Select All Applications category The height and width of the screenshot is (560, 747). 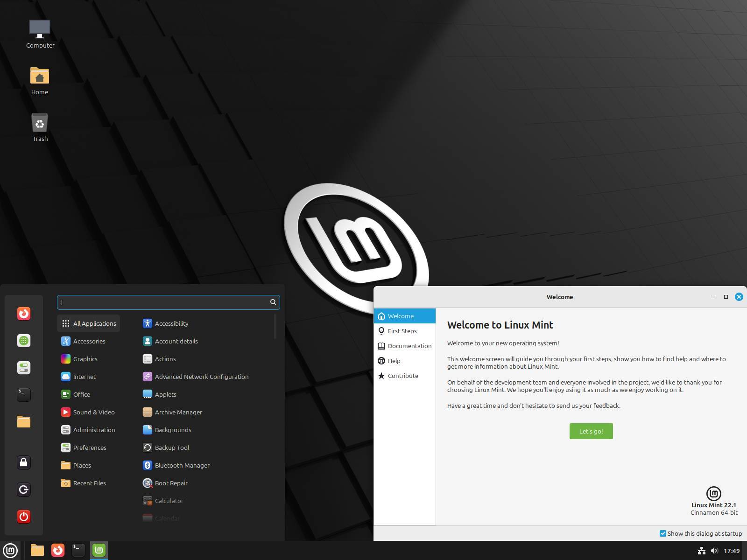point(89,323)
